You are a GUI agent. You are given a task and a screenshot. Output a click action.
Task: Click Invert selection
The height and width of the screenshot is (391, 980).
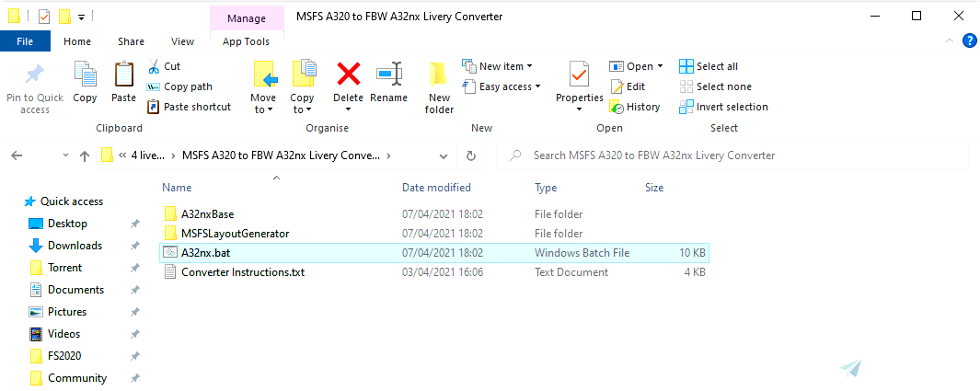point(724,107)
